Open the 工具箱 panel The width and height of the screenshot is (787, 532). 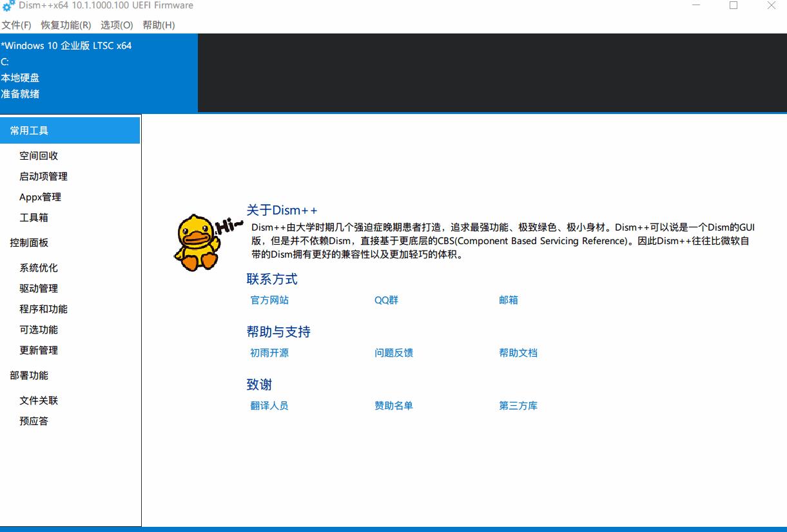[34, 218]
